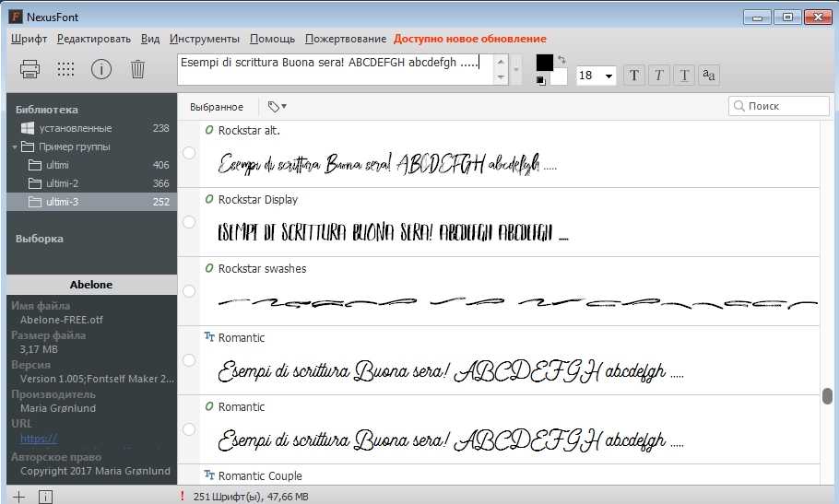Click the Выбранное favorites button

(x=216, y=107)
